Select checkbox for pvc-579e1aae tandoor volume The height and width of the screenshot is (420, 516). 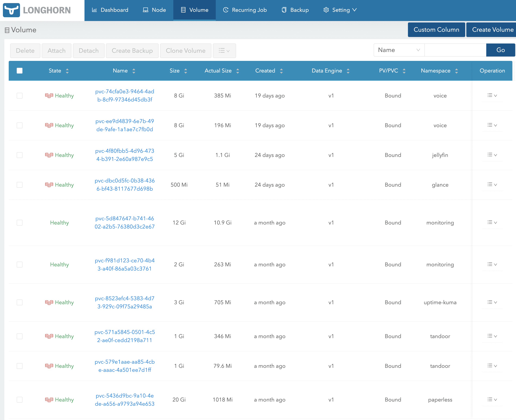[x=20, y=366]
